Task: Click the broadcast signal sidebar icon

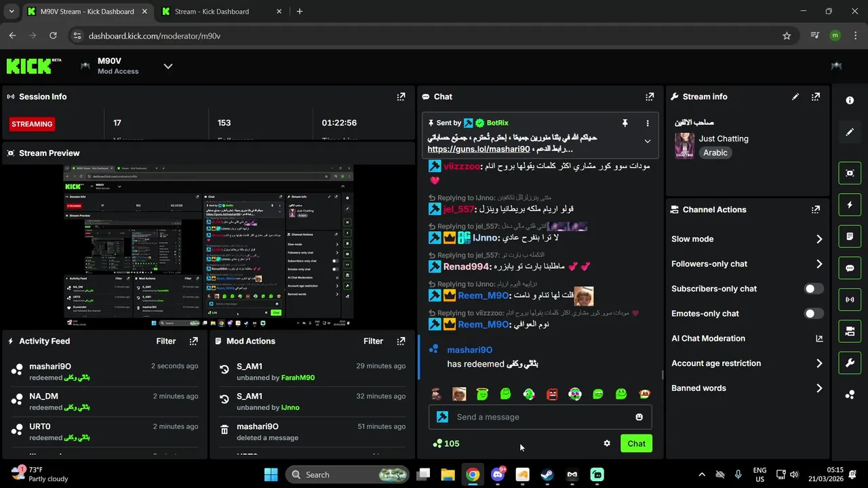Action: [850, 300]
